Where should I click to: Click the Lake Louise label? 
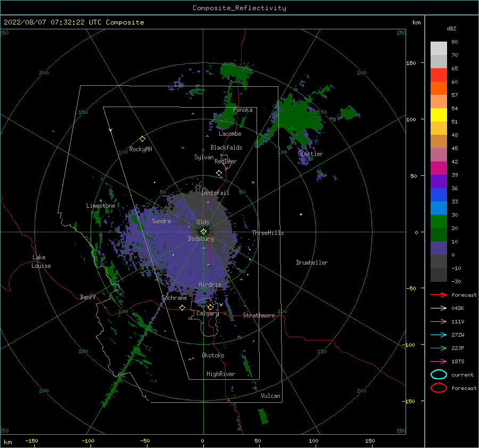pyautogui.click(x=41, y=262)
